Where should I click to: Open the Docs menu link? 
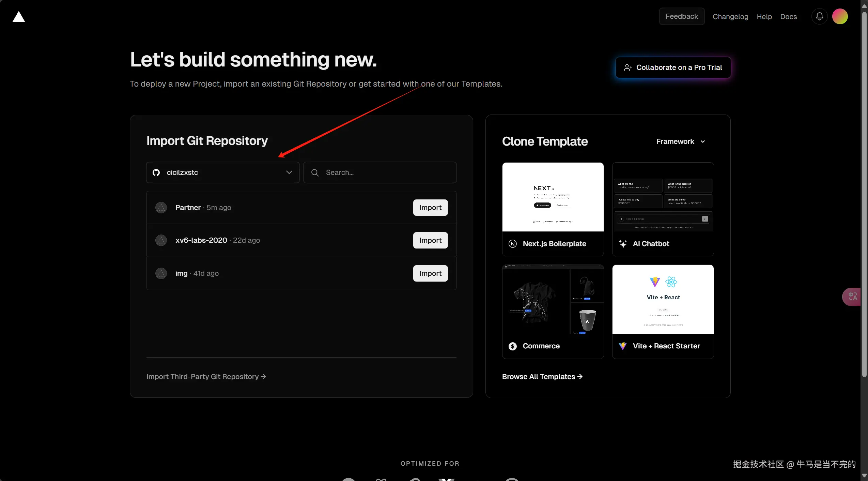(x=788, y=17)
